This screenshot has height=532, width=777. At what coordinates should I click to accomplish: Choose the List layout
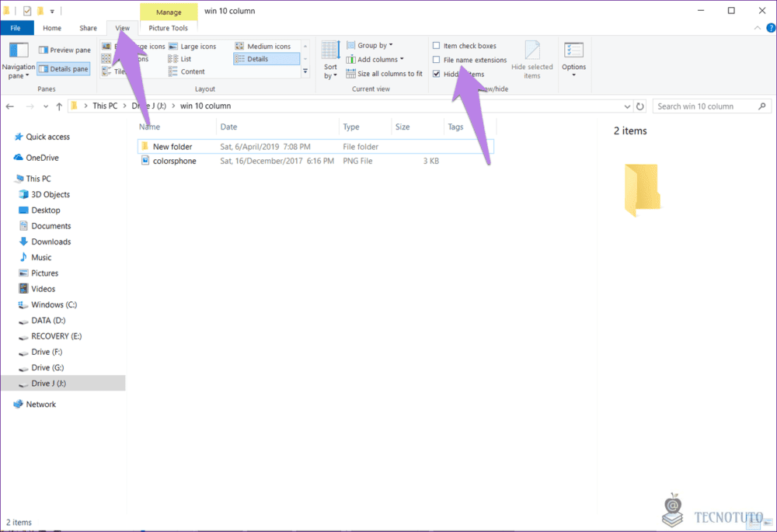coord(180,59)
